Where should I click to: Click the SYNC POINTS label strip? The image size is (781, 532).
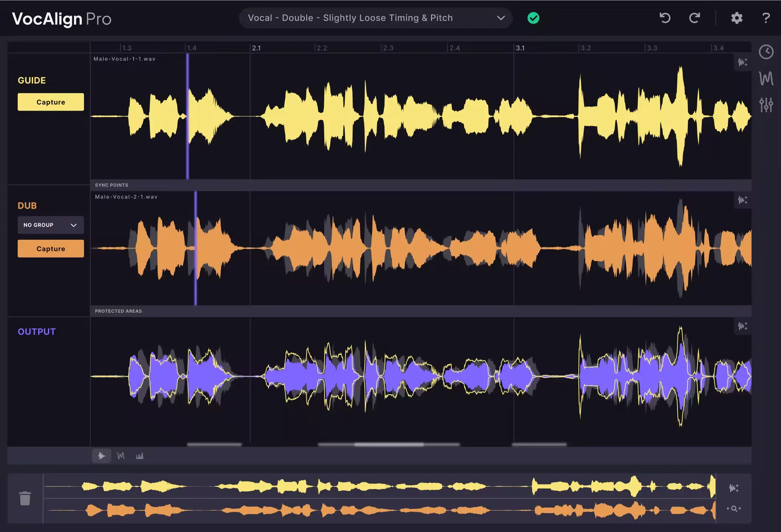pyautogui.click(x=111, y=185)
